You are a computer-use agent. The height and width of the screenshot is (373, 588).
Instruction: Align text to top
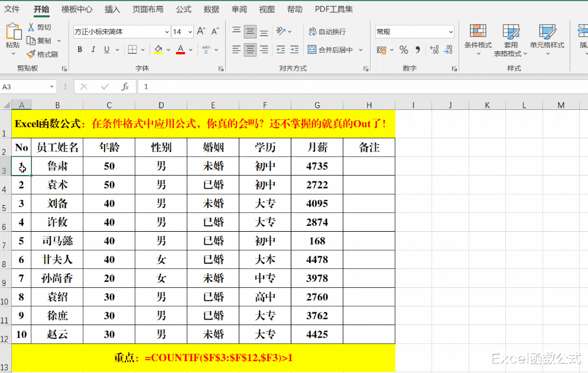click(236, 31)
